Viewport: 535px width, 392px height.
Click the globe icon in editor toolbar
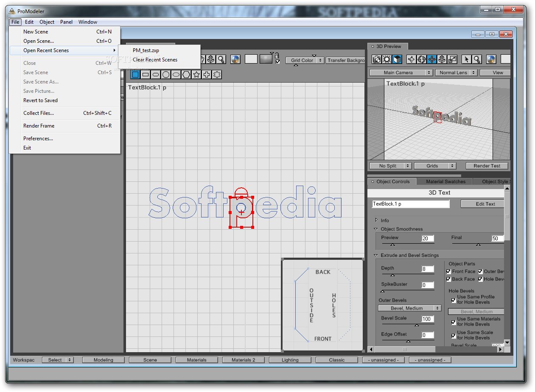[x=235, y=59]
